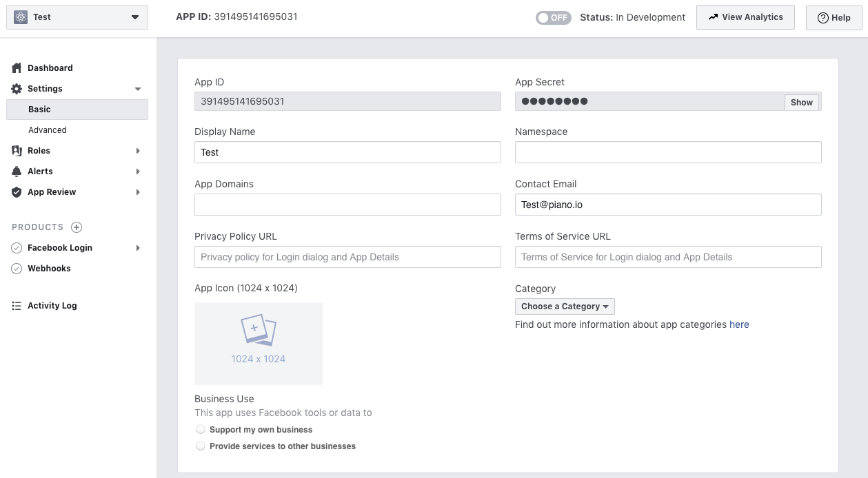Image resolution: width=868 pixels, height=478 pixels.
Task: Expand the Facebook Login submenu arrow
Action: [138, 248]
